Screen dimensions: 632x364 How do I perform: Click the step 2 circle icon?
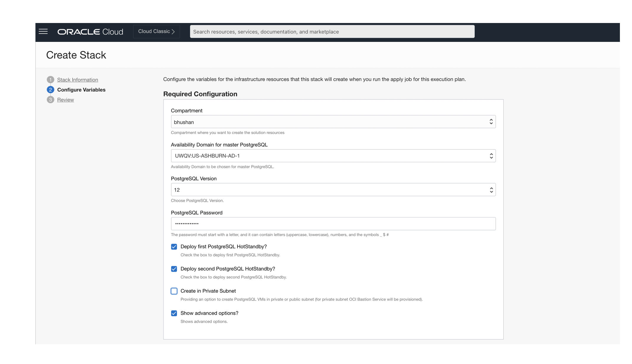50,90
